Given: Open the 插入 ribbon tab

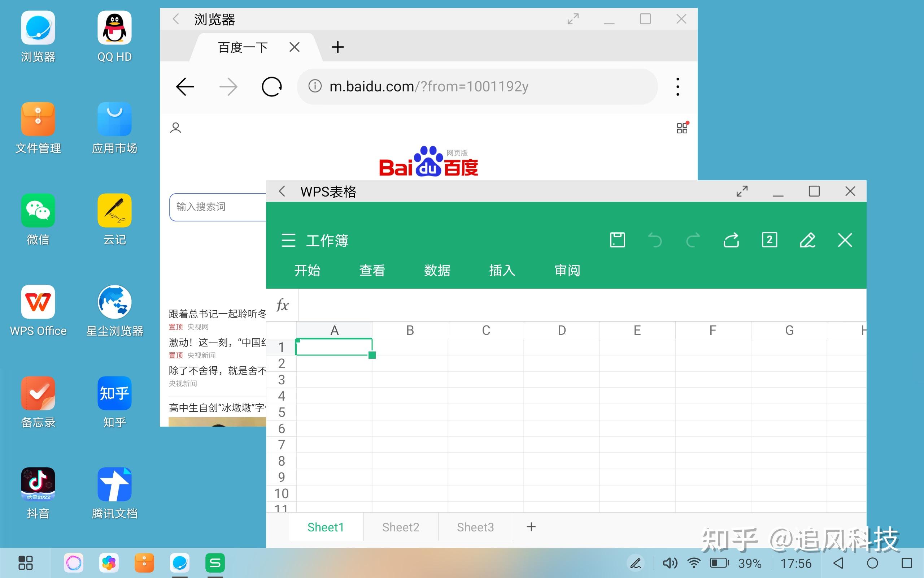Looking at the screenshot, I should click(x=502, y=271).
